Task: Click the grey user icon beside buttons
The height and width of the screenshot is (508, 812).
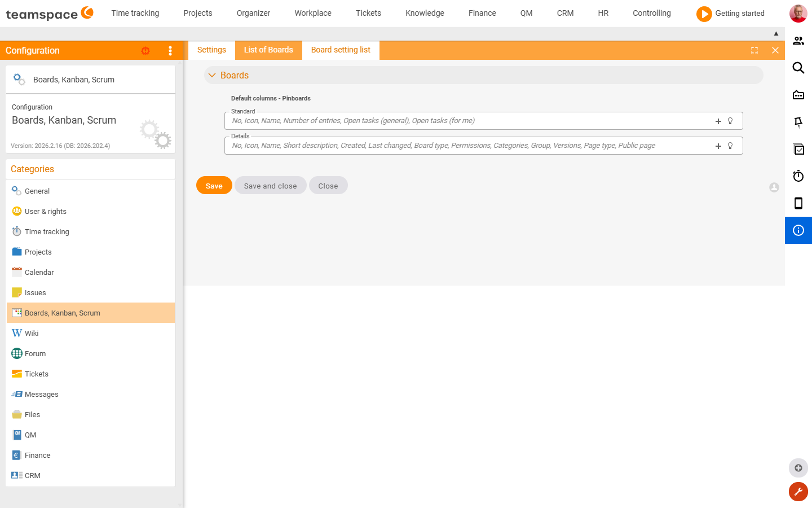Action: pyautogui.click(x=774, y=187)
